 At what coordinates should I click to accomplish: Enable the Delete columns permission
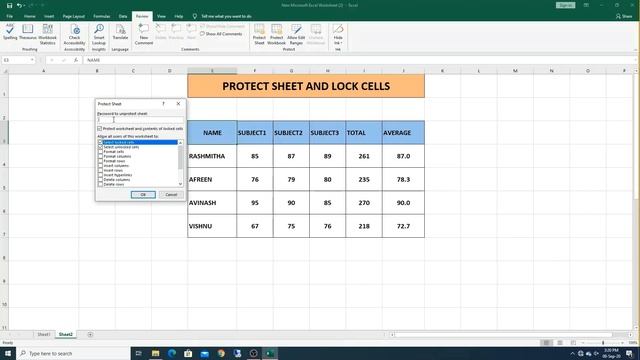pos(100,180)
